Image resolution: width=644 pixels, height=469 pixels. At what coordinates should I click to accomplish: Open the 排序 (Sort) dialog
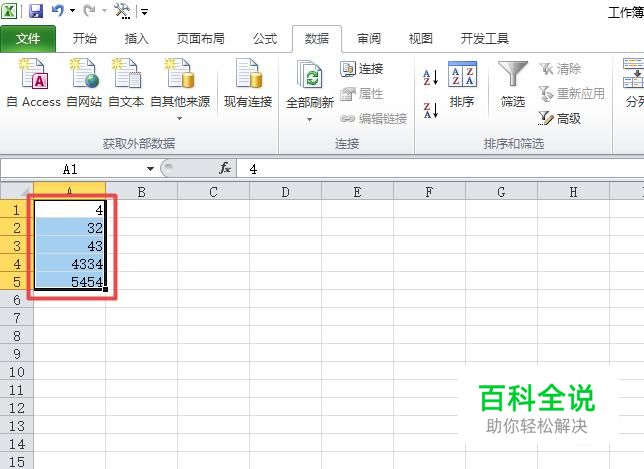[x=462, y=84]
